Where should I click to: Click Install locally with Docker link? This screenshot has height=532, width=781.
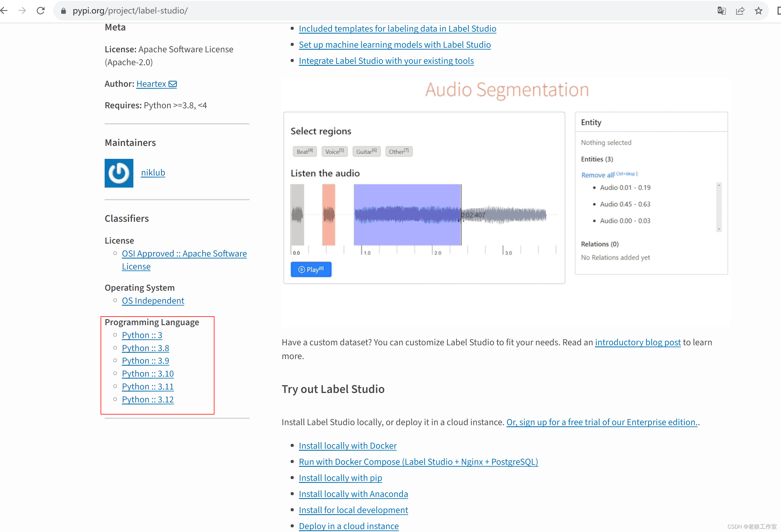[x=348, y=446]
